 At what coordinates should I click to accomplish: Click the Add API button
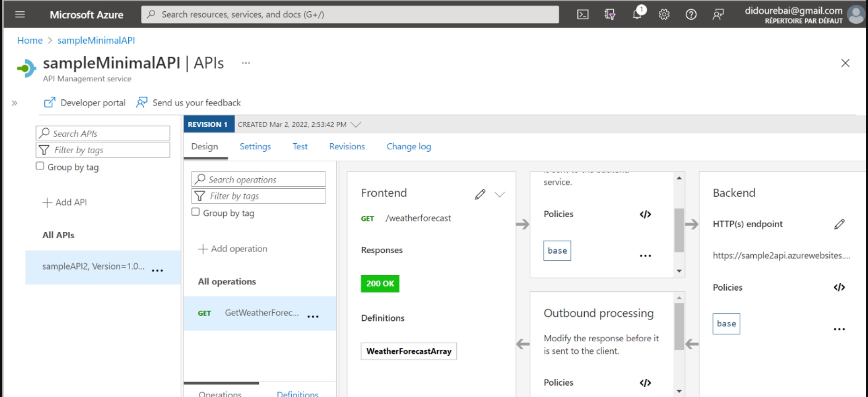coord(65,202)
